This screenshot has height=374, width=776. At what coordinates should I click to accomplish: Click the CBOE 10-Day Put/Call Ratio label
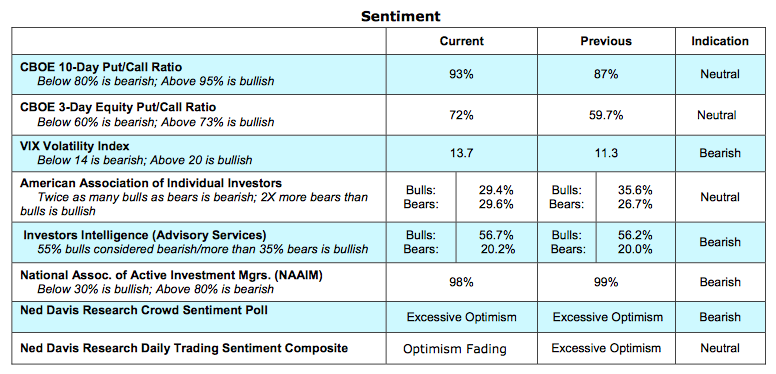[x=101, y=67]
